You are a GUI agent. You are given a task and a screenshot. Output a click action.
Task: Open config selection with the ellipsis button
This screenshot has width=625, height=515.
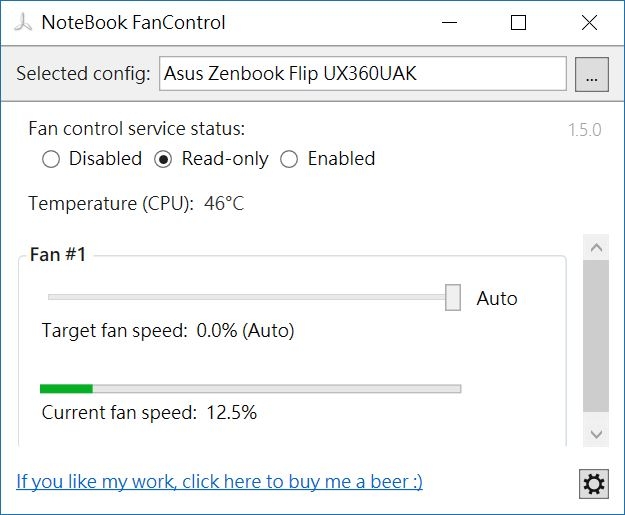[x=592, y=74]
